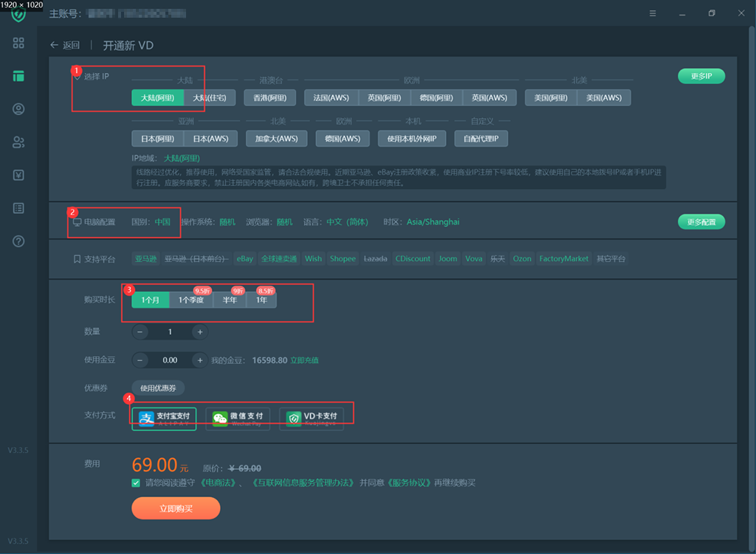Select 美国(AWS) IP option
Screen dimensions: 756x554
click(604, 98)
